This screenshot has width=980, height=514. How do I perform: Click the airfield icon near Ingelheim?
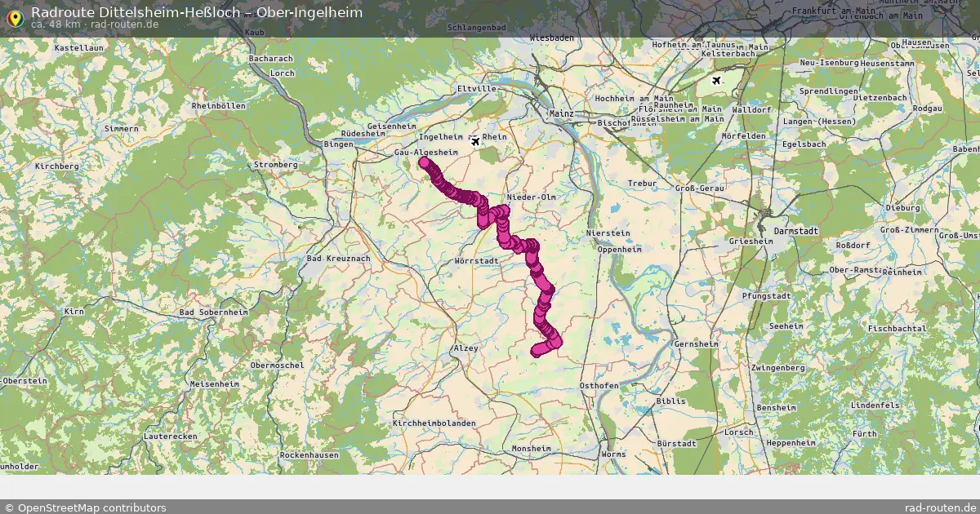pyautogui.click(x=475, y=141)
